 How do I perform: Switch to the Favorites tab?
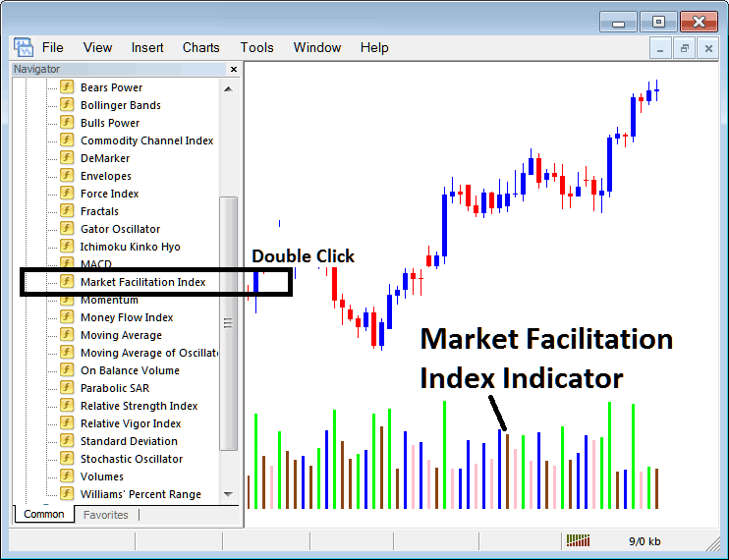(x=105, y=514)
